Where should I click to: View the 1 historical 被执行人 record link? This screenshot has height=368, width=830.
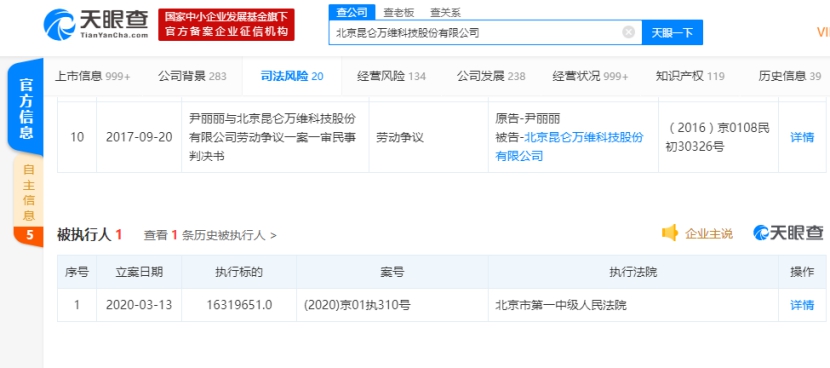[x=210, y=235]
